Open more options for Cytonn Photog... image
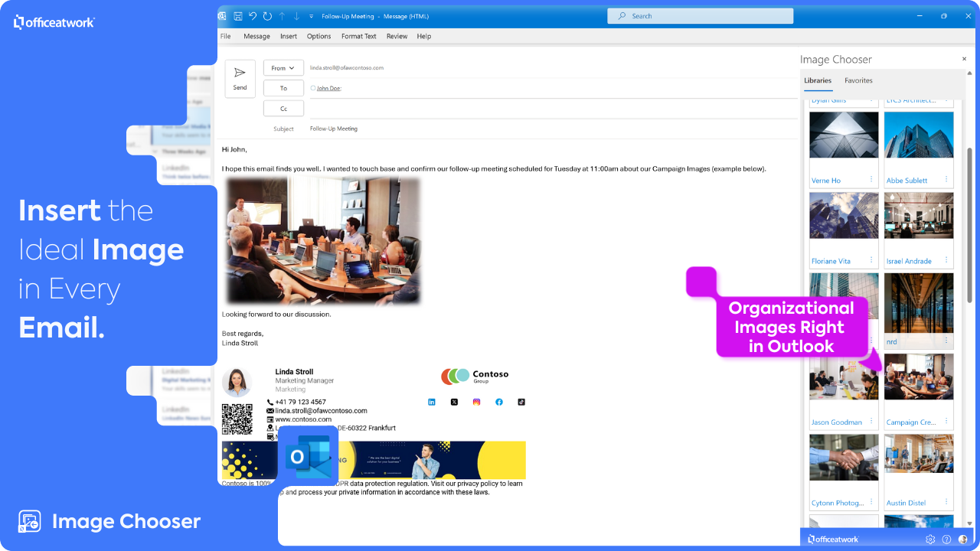 [x=871, y=502]
